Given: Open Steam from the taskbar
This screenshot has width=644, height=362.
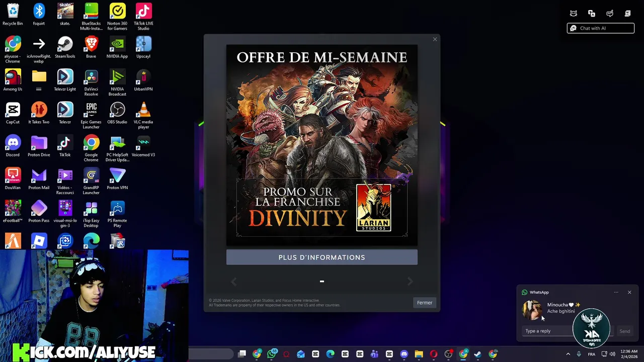Looking at the screenshot, I should [x=477, y=354].
